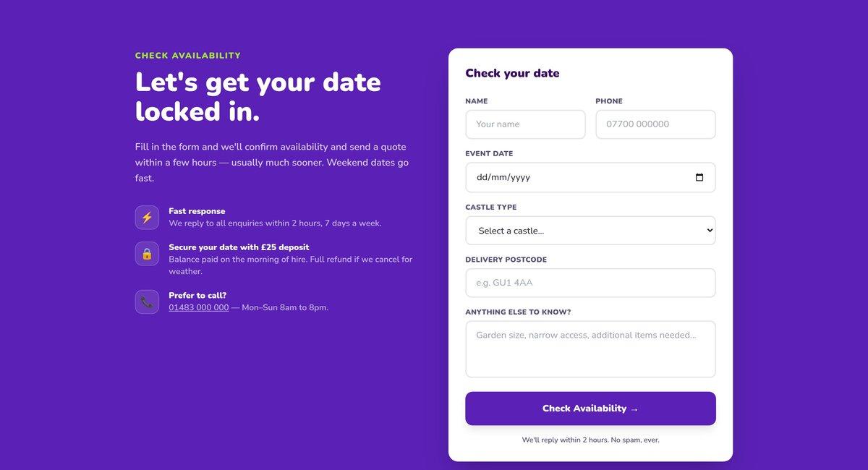
Task: Click the Prefer to call heading
Action: coord(197,295)
